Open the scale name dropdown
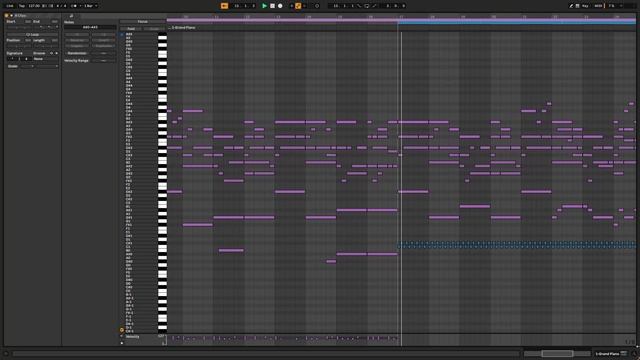 point(47,66)
